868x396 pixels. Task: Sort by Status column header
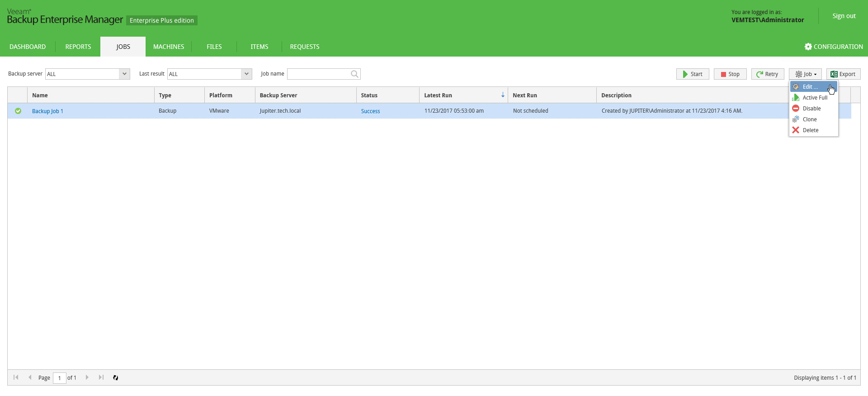pyautogui.click(x=388, y=95)
